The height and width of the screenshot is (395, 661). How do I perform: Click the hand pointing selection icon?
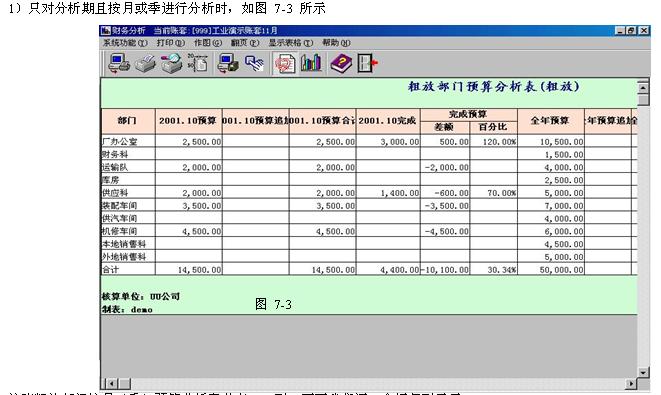pyautogui.click(x=255, y=64)
